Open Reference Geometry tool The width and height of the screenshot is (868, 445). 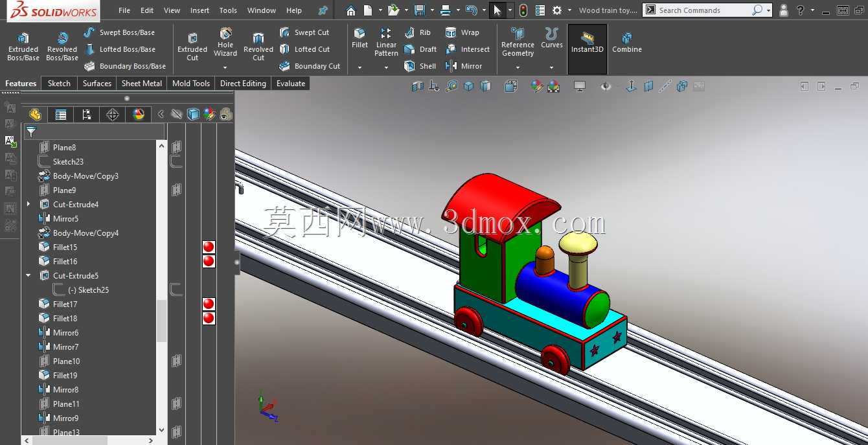[x=518, y=42]
